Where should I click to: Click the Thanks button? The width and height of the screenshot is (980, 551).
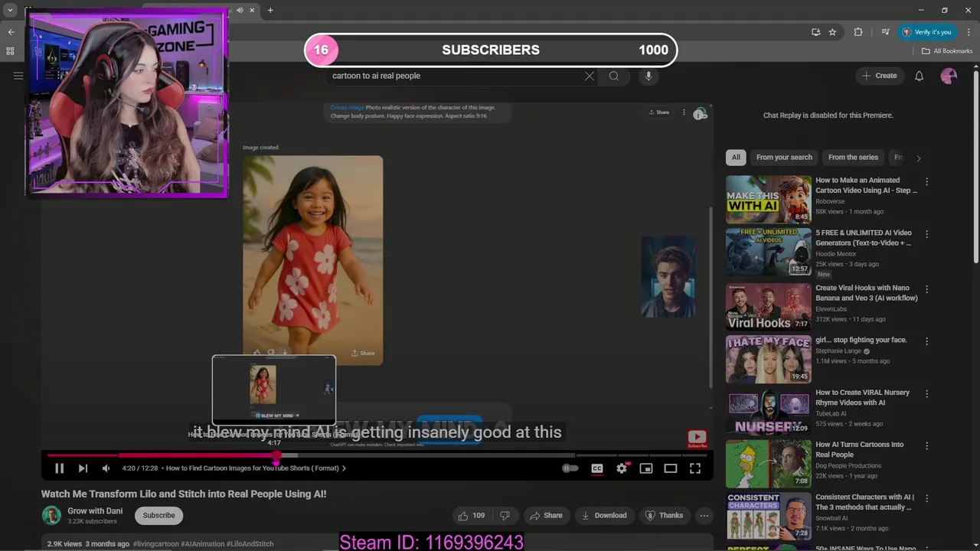664,516
